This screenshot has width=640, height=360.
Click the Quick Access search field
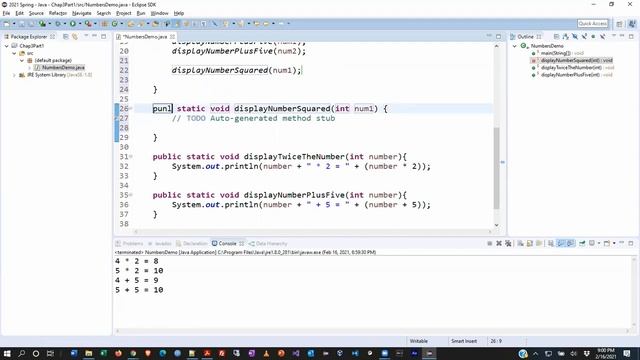[593, 24]
